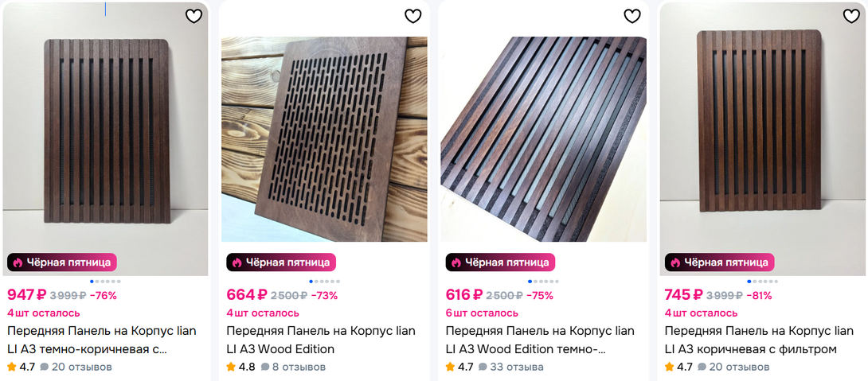
Task: Click image carousel dots under 616 ₽ photo
Action: pos(543,282)
